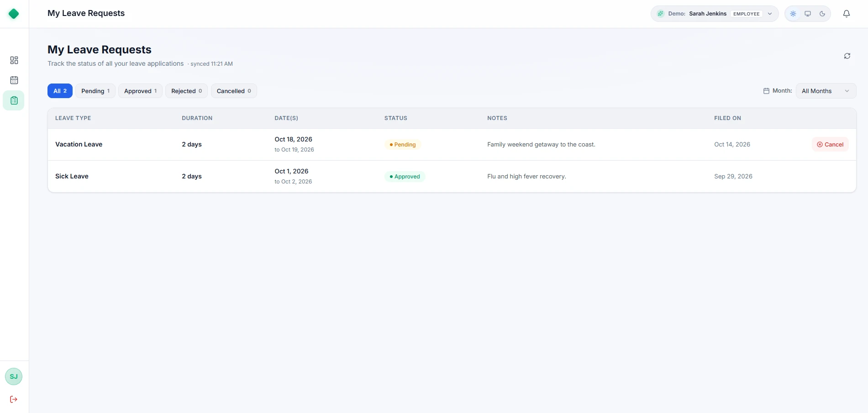Filter by Cancelled requests
Image resolution: width=868 pixels, height=413 pixels.
click(234, 91)
